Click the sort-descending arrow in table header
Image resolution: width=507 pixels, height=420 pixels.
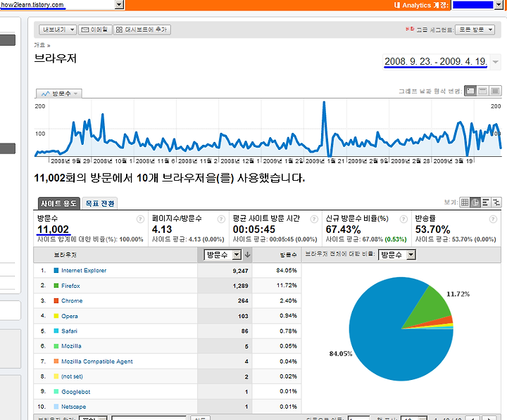click(x=247, y=255)
